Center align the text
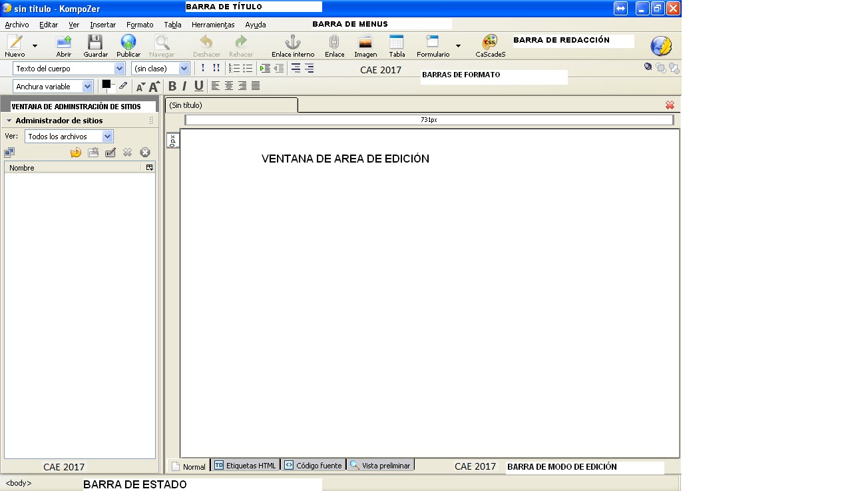Image resolution: width=868 pixels, height=491 pixels. (229, 86)
